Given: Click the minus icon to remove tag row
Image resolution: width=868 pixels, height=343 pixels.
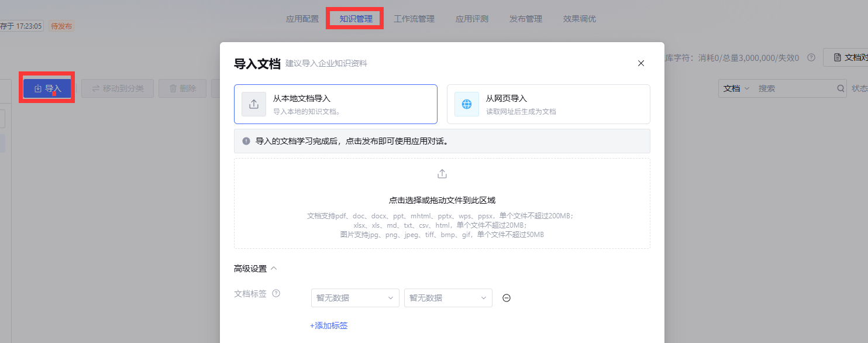Looking at the screenshot, I should point(506,298).
